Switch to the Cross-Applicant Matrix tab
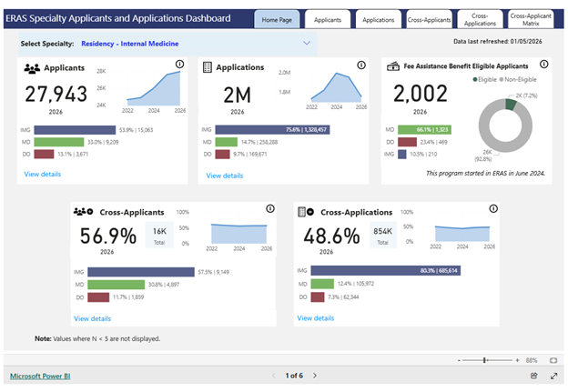568x392 pixels. (x=531, y=19)
